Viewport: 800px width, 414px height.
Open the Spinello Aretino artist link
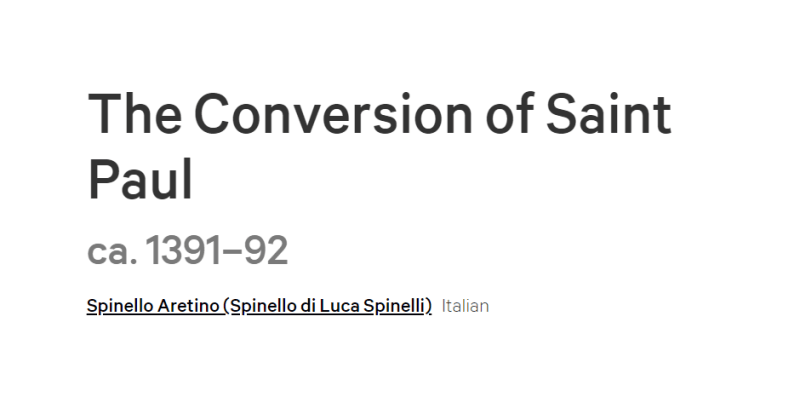[259, 306]
